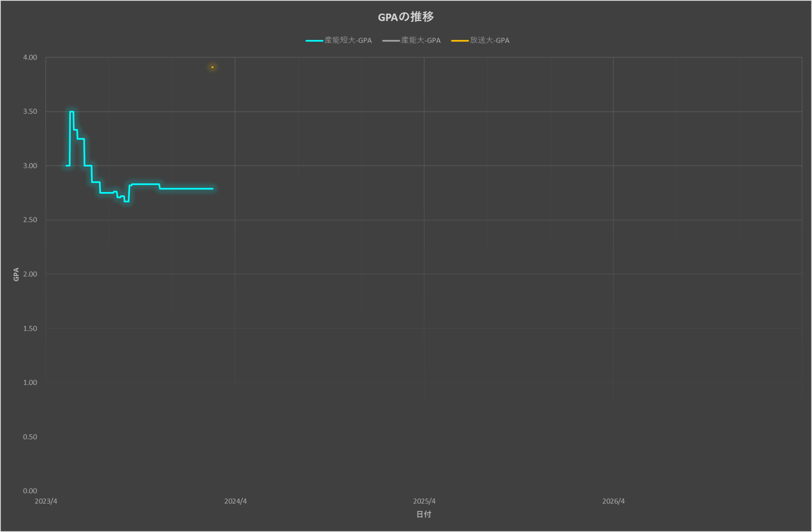Click the yellow legend line swatch
The height and width of the screenshot is (532, 812).
click(x=460, y=41)
